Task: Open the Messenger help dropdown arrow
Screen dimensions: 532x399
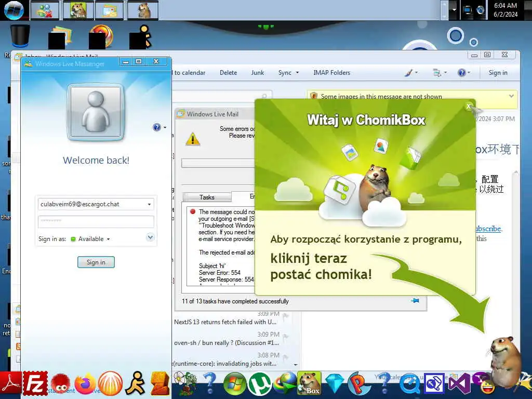Action: (165, 128)
